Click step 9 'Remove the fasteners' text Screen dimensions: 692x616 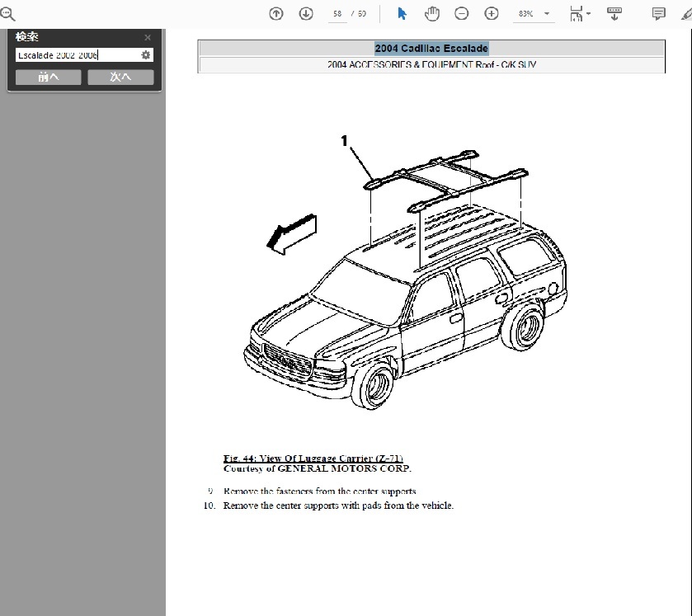[x=319, y=491]
